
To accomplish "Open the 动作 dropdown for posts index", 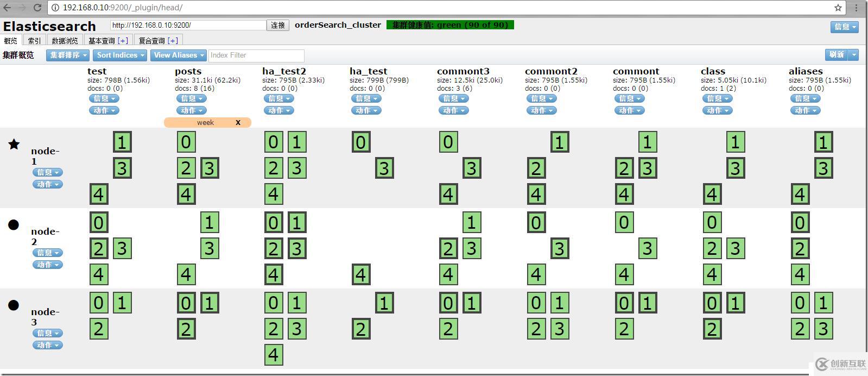I will (192, 110).
